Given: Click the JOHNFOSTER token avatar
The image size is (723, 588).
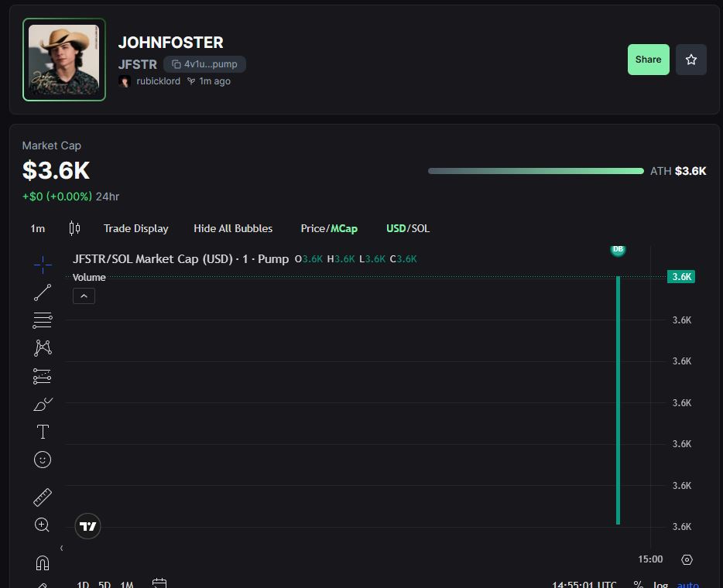Looking at the screenshot, I should pos(63,59).
